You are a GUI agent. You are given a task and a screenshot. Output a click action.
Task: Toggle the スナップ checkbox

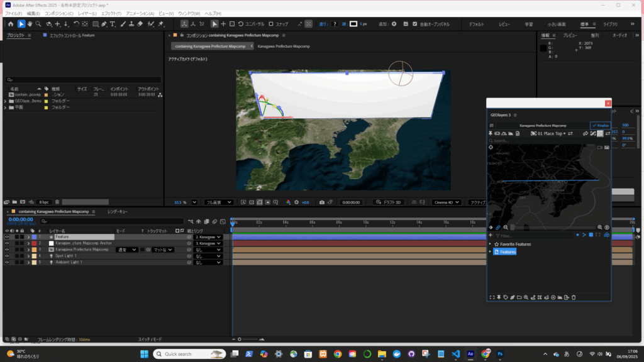271,24
